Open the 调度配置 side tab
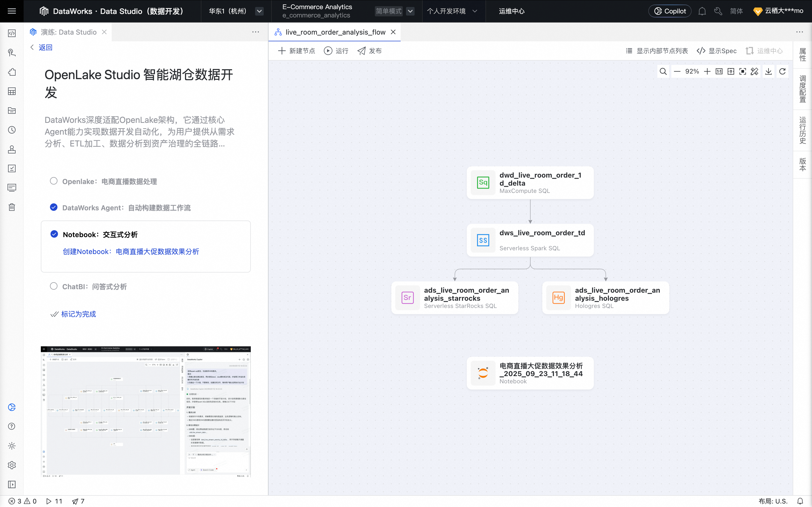Viewport: 812px width, 507px height. 802,89
